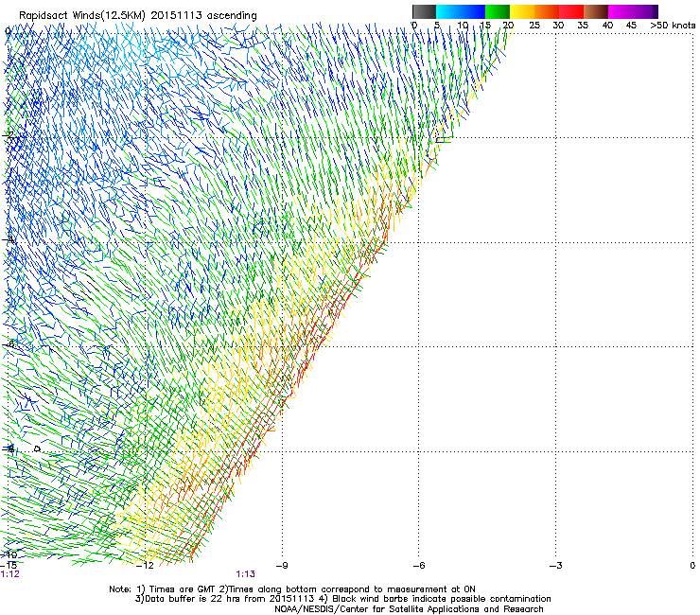Click the '-15' longitude axis label
The width and height of the screenshot is (700, 615).
pos(9,566)
